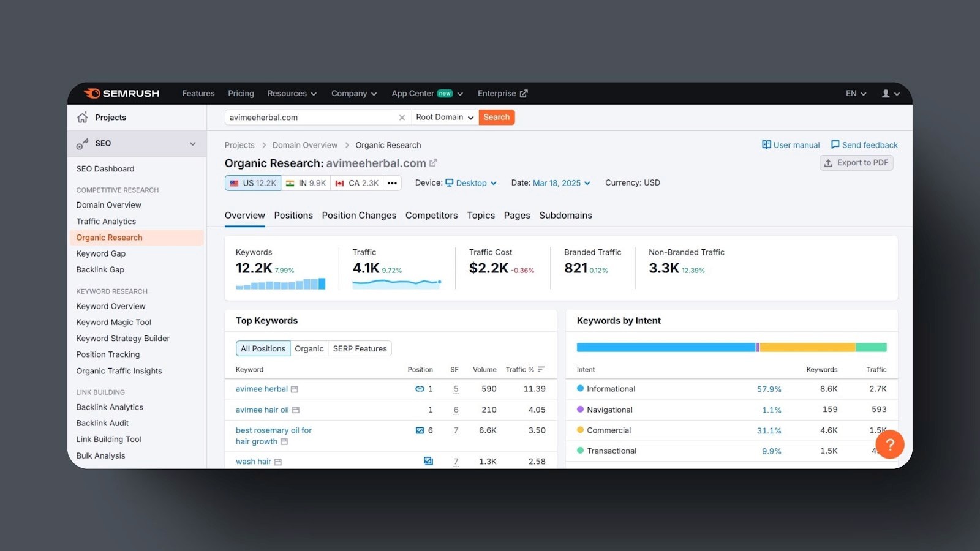Clear the domain search field with the X
Image resolution: width=980 pixels, height=551 pixels.
pyautogui.click(x=402, y=118)
